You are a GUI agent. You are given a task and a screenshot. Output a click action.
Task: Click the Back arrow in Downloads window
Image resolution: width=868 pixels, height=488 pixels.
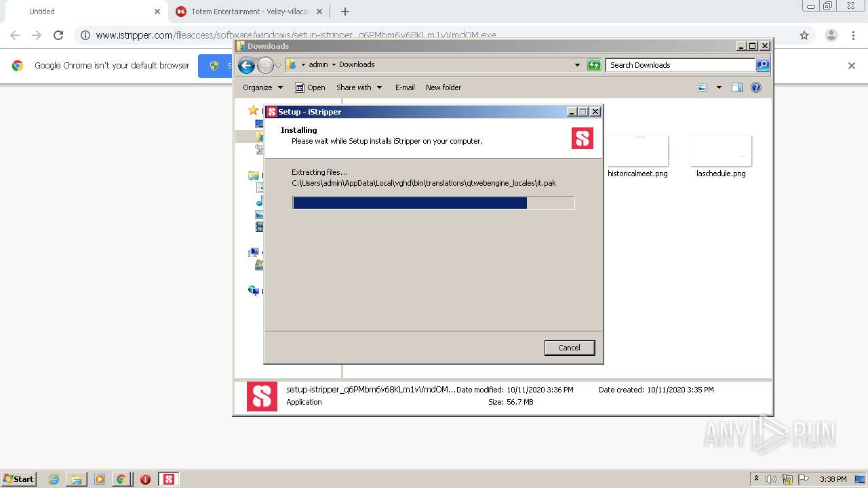pyautogui.click(x=247, y=65)
